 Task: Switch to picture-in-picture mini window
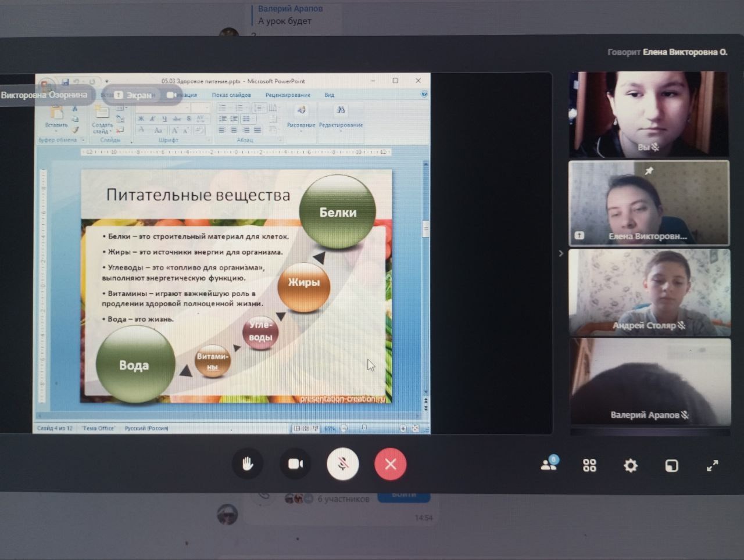[x=671, y=465]
